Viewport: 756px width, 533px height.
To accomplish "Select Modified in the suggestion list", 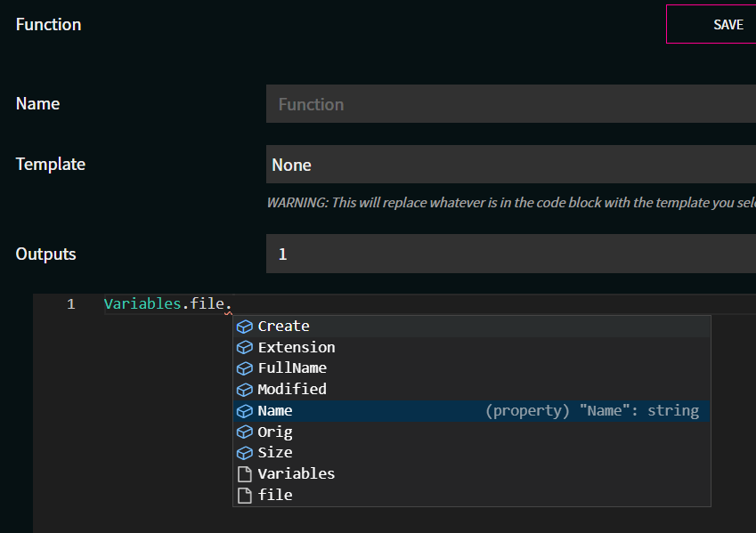I will (x=472, y=390).
